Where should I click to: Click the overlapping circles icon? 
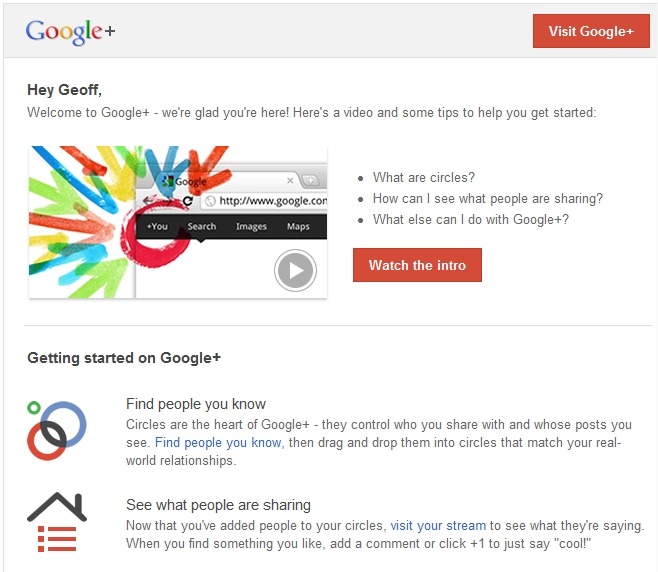coord(57,430)
